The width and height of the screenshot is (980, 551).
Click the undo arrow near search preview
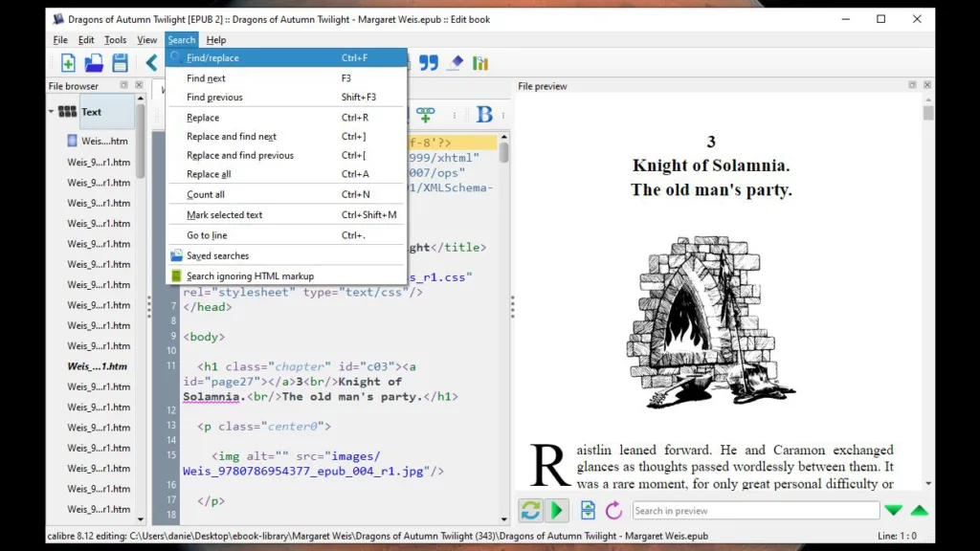613,510
